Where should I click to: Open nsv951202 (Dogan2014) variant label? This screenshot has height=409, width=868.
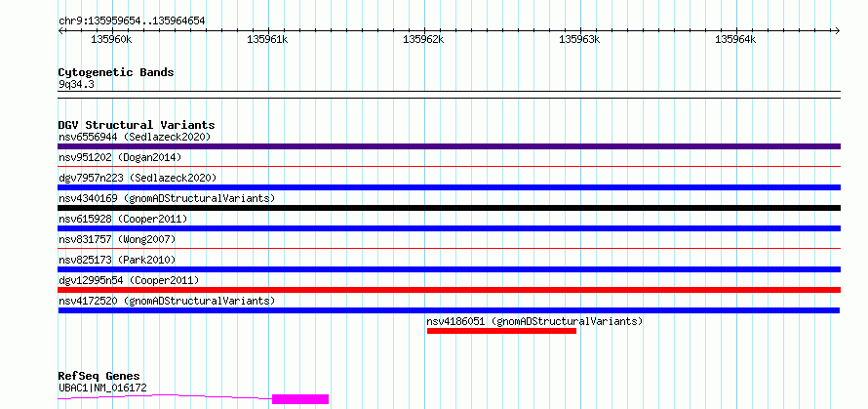click(120, 157)
